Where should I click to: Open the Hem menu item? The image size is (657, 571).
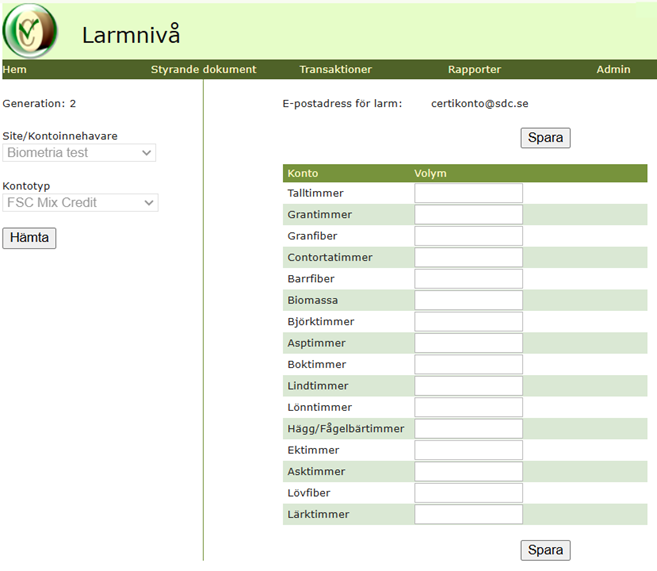click(15, 70)
